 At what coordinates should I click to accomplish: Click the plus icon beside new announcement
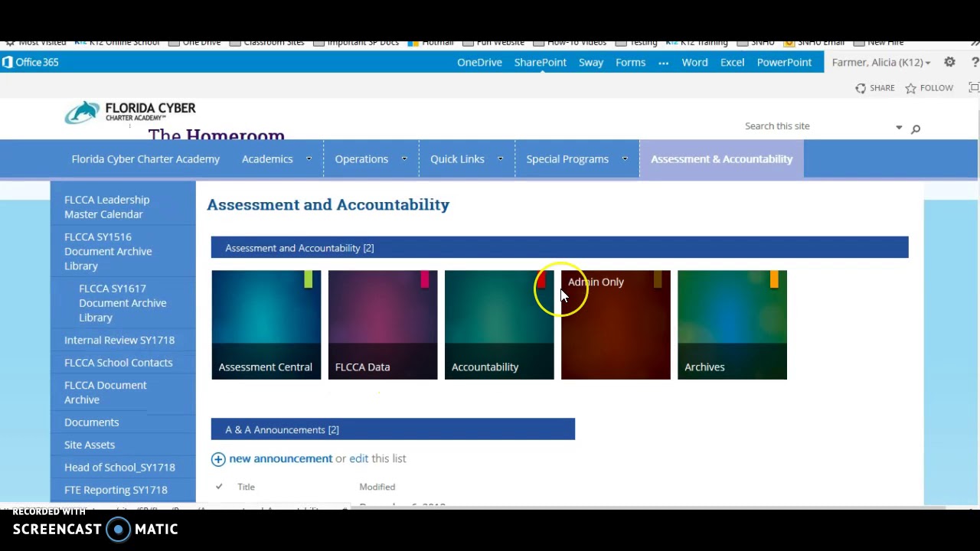point(218,458)
